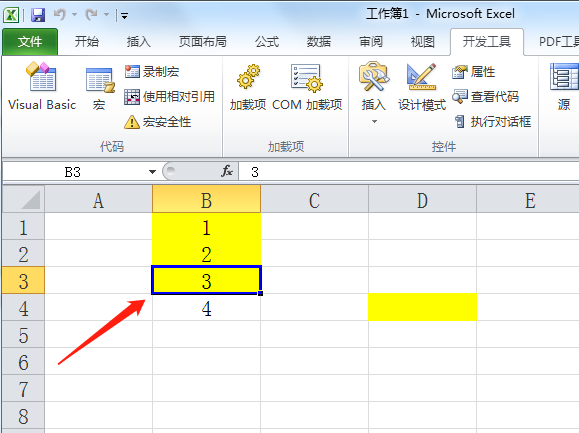579x433 pixels.
Task: Open 宏安全性 macro security settings
Action: 158,122
